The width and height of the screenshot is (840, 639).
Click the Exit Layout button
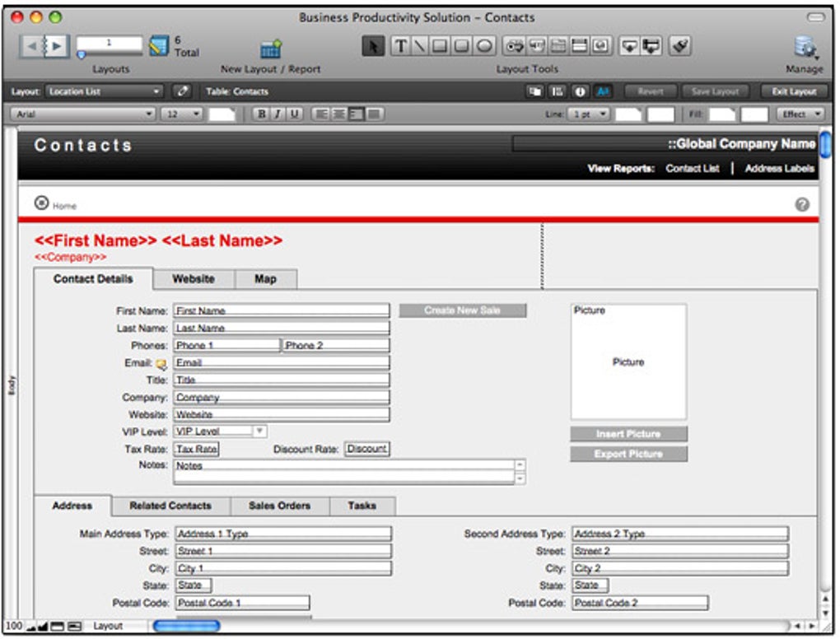(x=794, y=91)
